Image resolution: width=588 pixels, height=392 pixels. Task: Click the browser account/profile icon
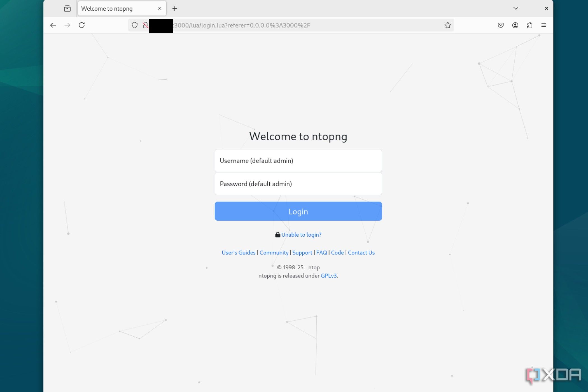515,25
